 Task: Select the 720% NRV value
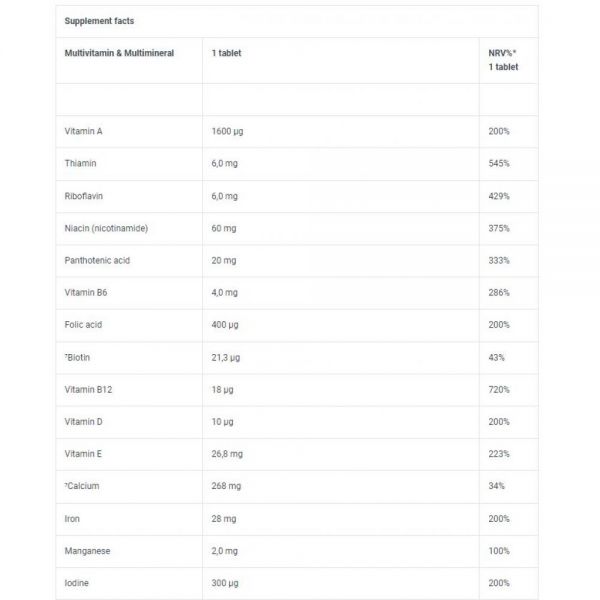[x=500, y=389]
